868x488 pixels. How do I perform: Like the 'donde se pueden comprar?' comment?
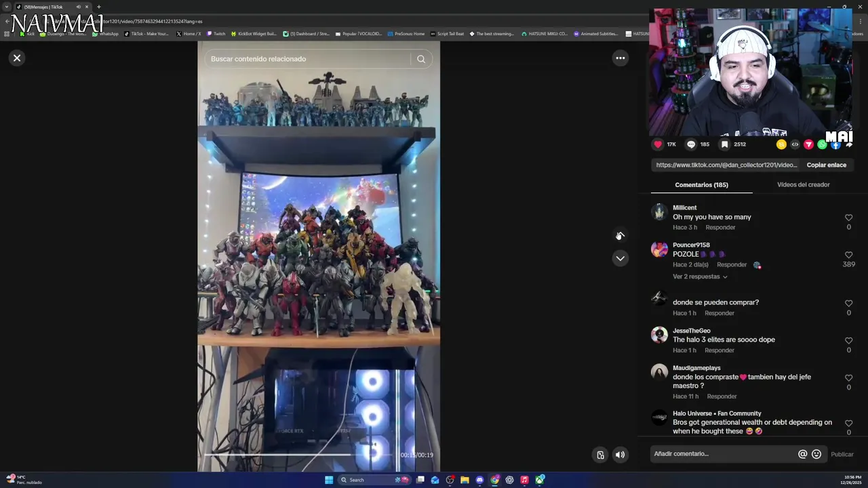point(848,304)
